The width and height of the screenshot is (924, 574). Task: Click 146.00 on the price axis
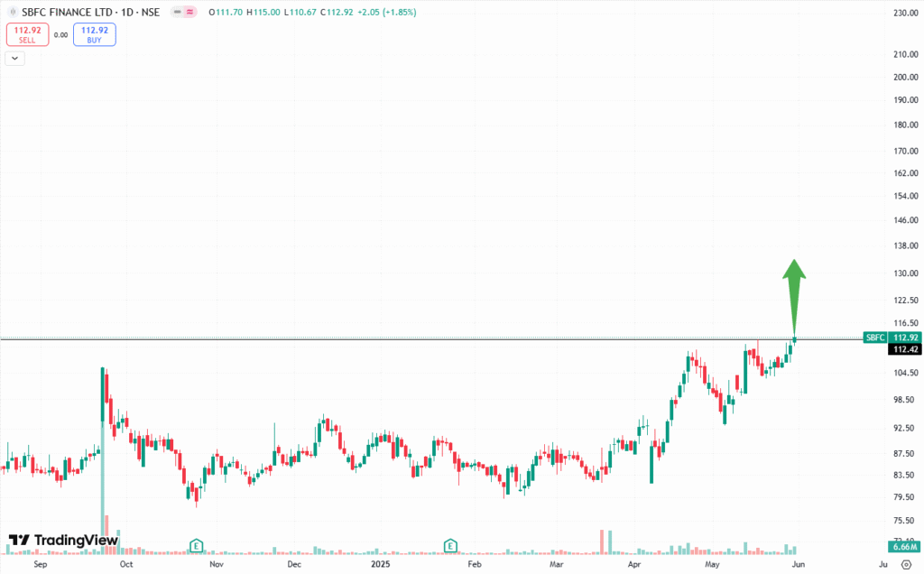[x=906, y=220]
